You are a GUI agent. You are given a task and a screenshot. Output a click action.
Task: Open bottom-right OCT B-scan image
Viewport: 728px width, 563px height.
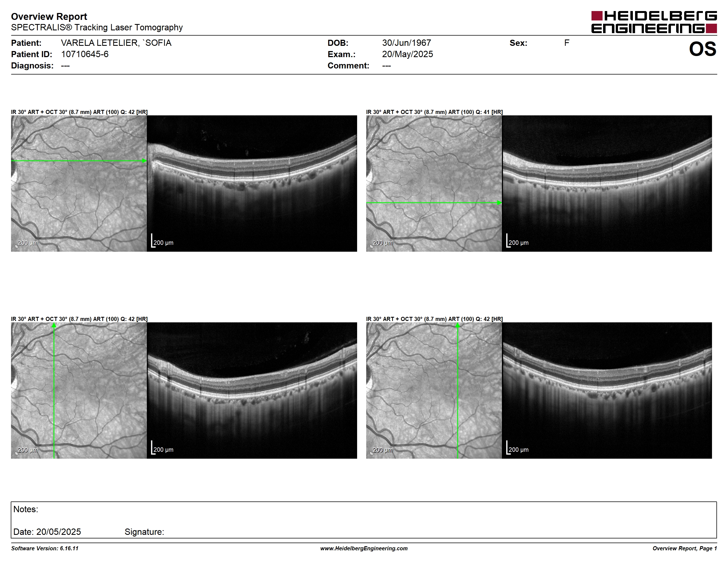click(x=607, y=390)
